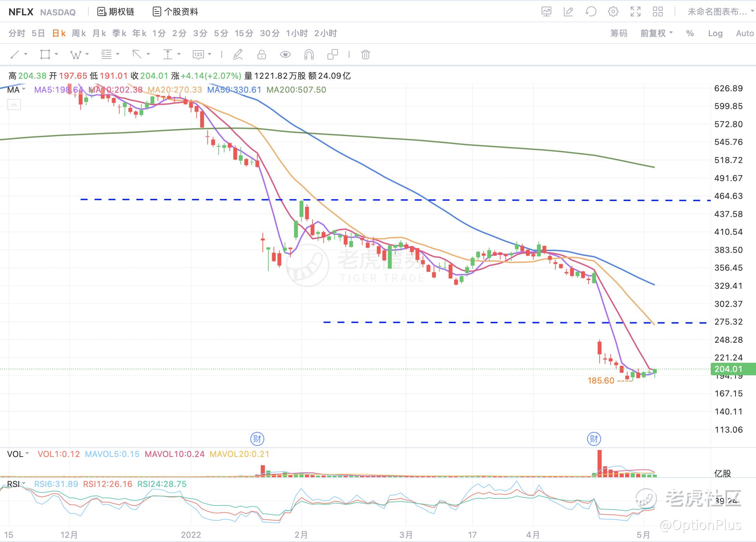Click the chart compare icon in top bar

(546, 12)
